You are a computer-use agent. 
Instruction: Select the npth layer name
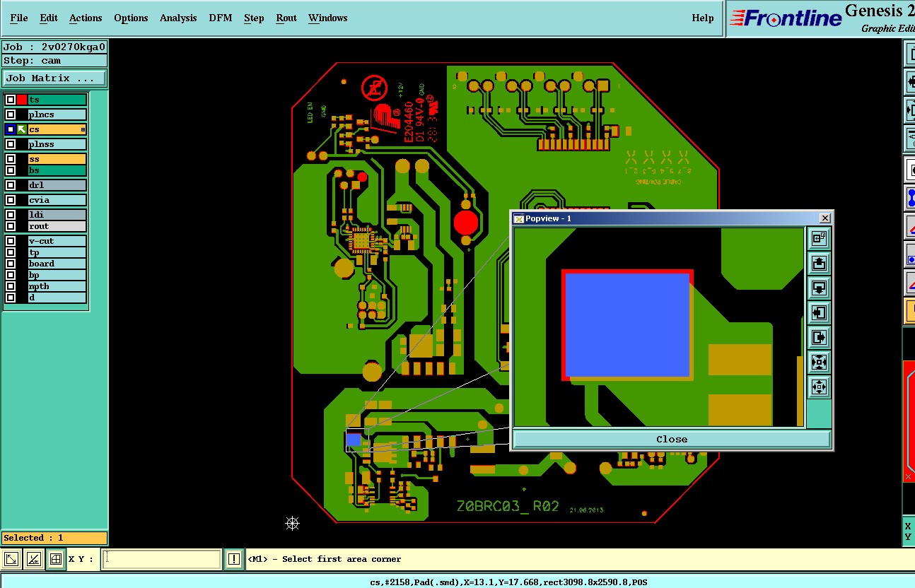tap(57, 286)
